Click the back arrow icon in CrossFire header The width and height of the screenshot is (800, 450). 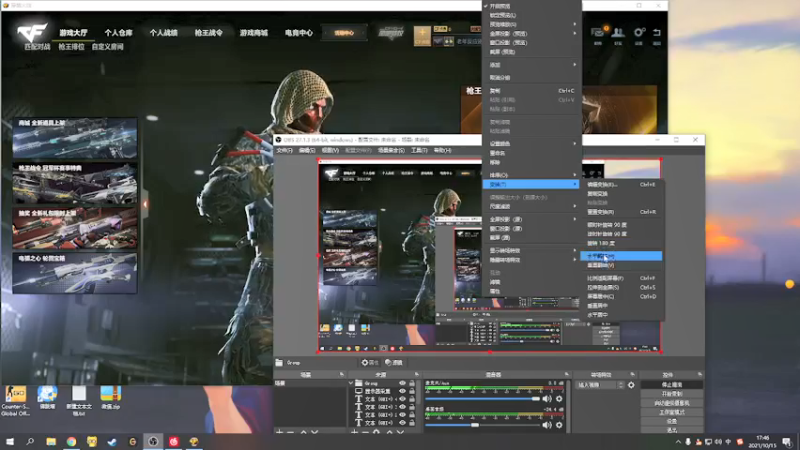(x=657, y=33)
